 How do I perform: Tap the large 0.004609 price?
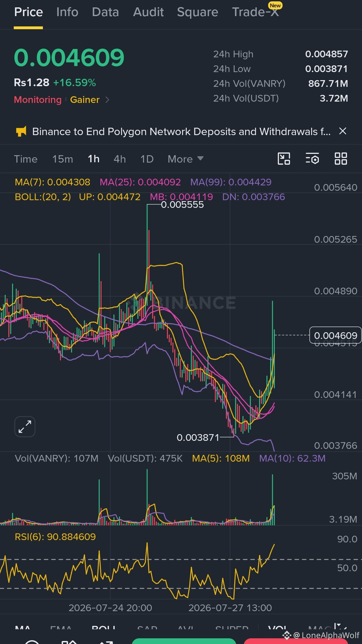pyautogui.click(x=69, y=58)
